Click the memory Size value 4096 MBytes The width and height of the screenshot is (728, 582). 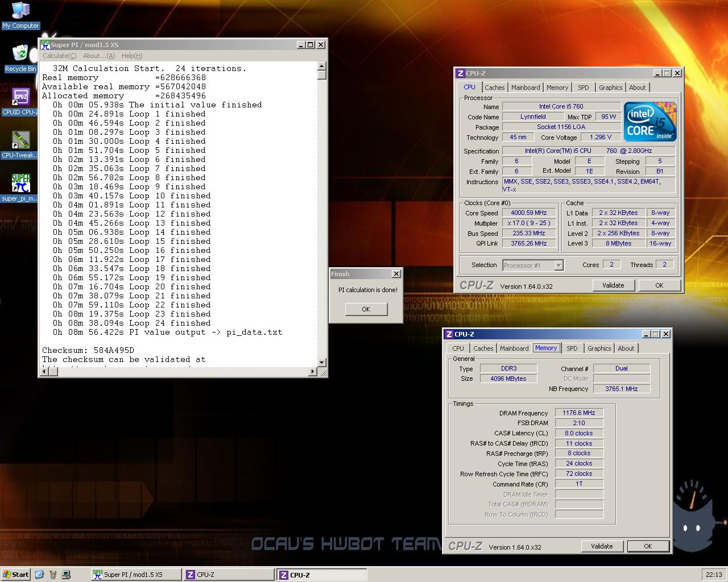[x=508, y=379]
